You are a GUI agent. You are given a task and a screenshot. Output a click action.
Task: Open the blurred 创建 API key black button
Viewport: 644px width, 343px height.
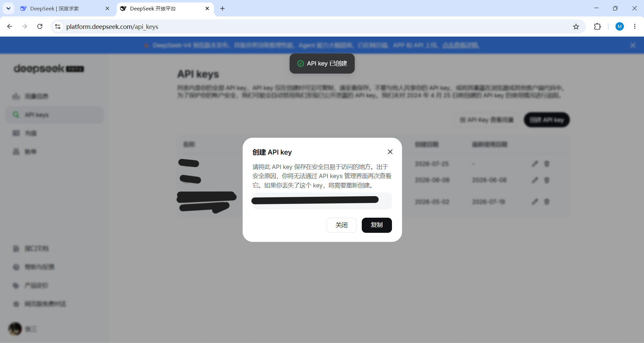[547, 120]
